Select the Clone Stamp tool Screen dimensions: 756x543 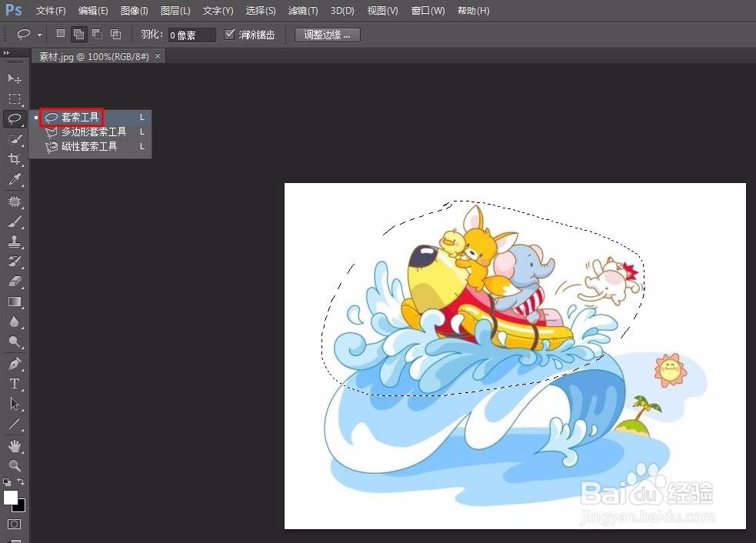[x=15, y=241]
